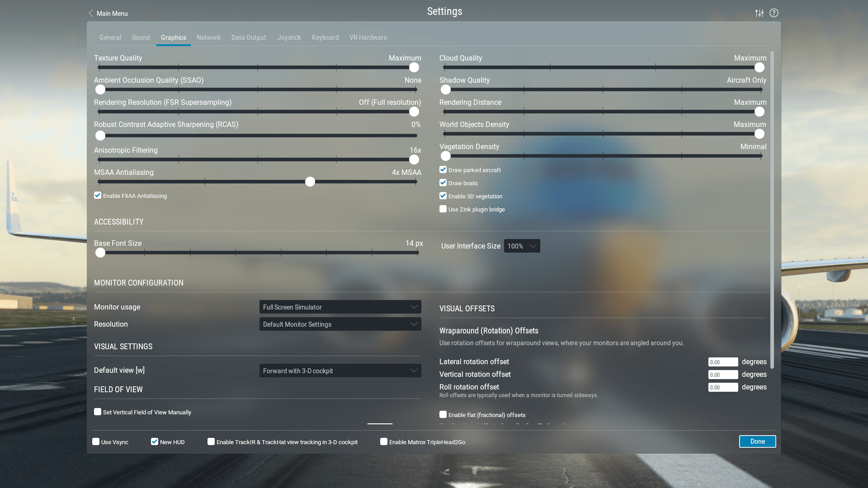
Task: Click the Lateral rotation offset input field
Action: click(x=723, y=361)
